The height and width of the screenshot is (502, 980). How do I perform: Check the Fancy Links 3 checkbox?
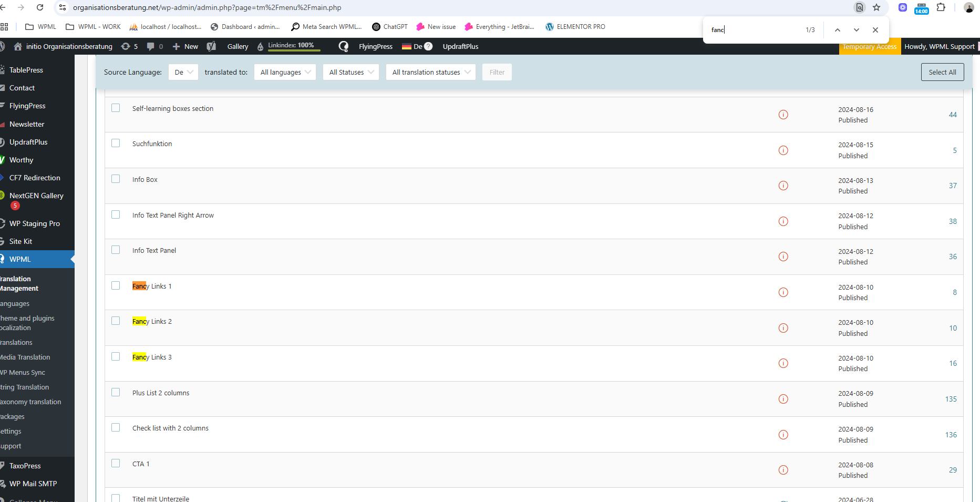[x=116, y=356]
